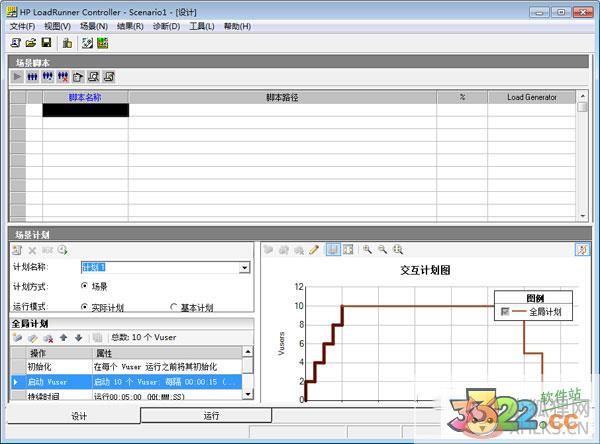Click the 脚本名称 column header
The width and height of the screenshot is (600, 444).
[x=85, y=97]
